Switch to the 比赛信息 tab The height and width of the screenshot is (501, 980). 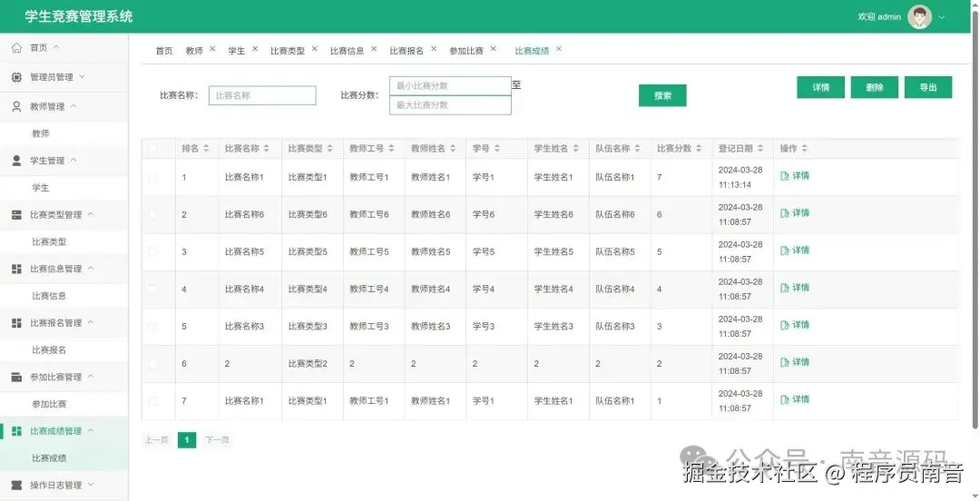click(347, 51)
